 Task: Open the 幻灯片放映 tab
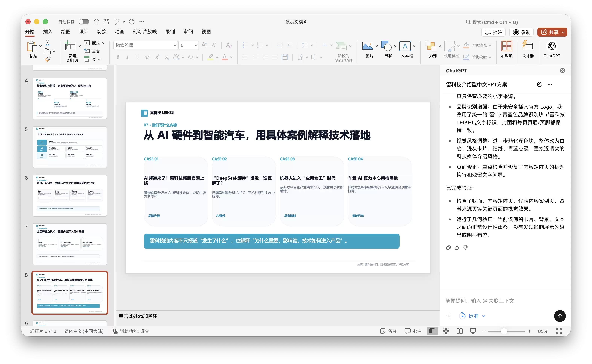tap(145, 32)
